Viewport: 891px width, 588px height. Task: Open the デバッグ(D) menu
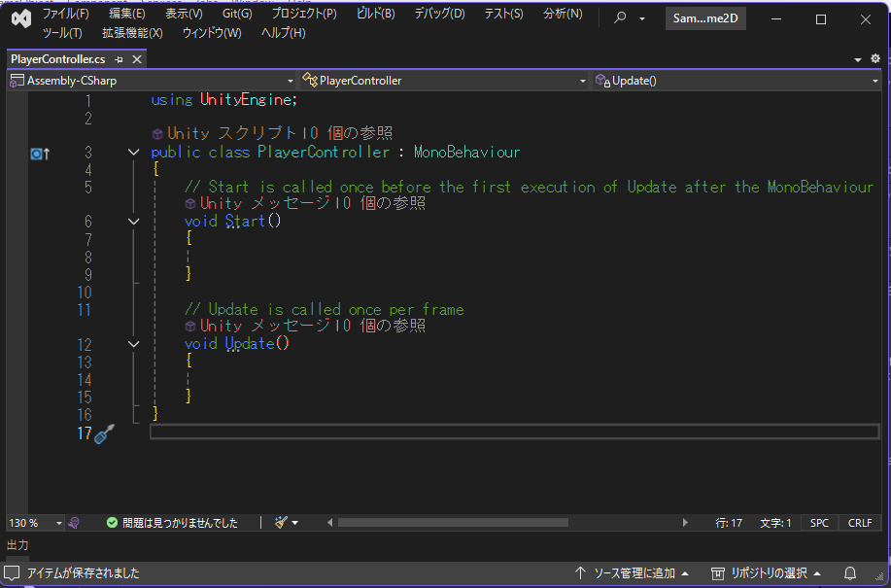point(439,14)
